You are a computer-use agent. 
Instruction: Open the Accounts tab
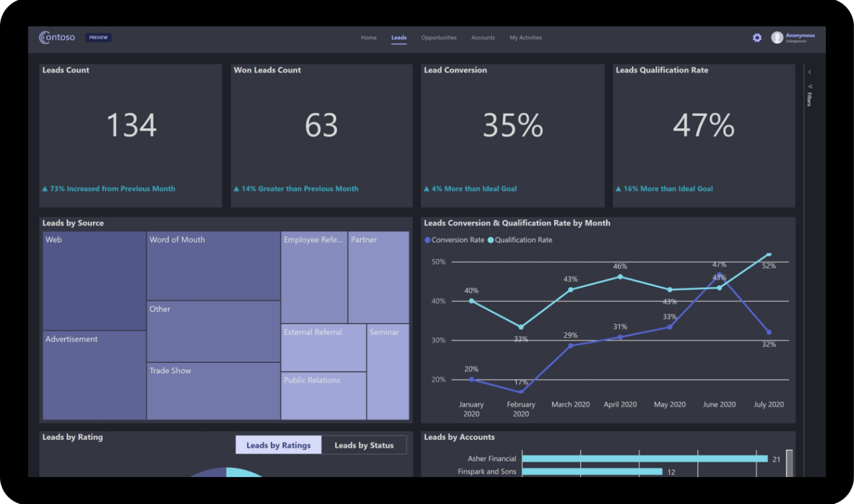point(483,38)
